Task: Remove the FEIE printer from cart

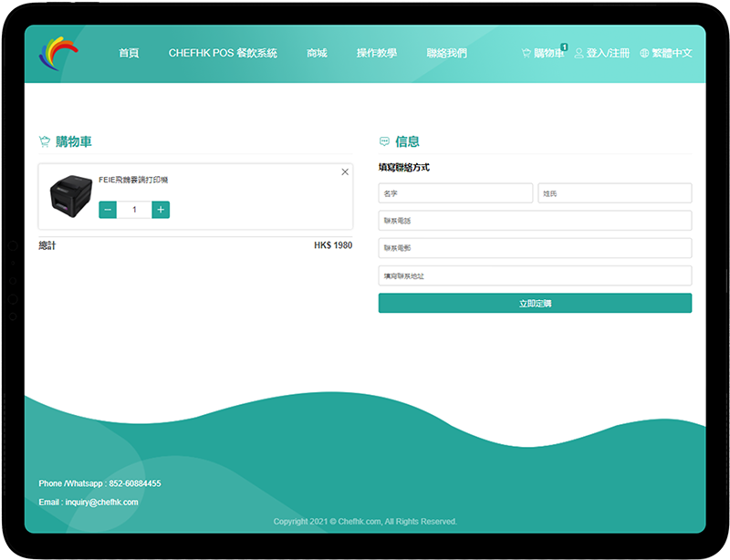Action: tap(345, 171)
